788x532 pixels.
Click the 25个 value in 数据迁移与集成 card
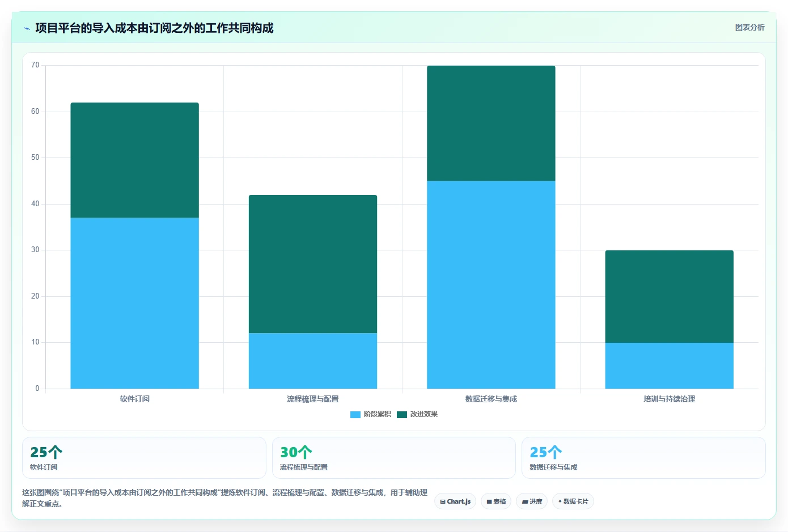[546, 452]
